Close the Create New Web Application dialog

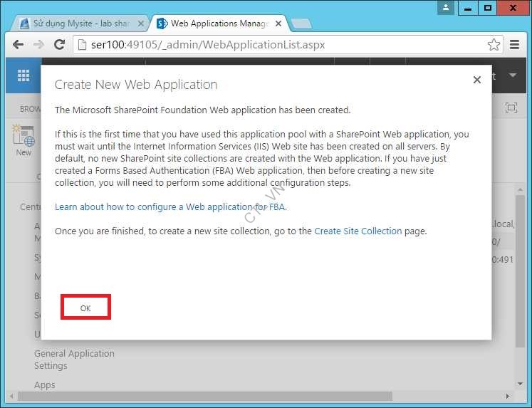pos(476,80)
